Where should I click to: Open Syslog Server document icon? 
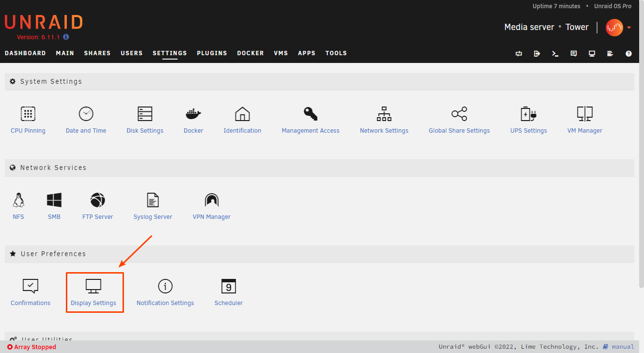click(x=153, y=200)
